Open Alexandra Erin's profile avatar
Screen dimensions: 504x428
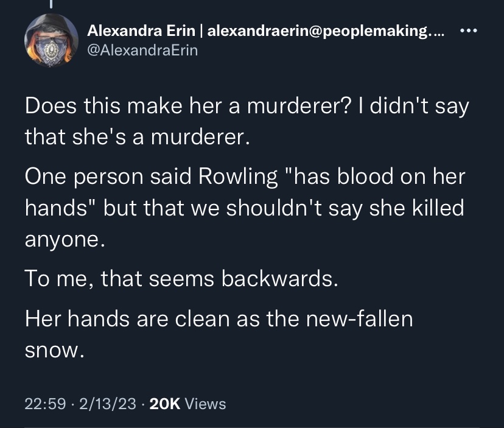51,41
